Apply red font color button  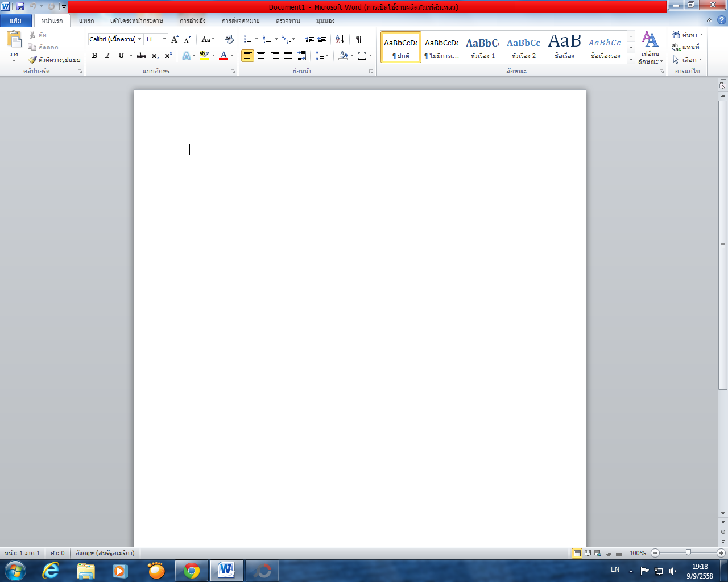click(x=224, y=56)
